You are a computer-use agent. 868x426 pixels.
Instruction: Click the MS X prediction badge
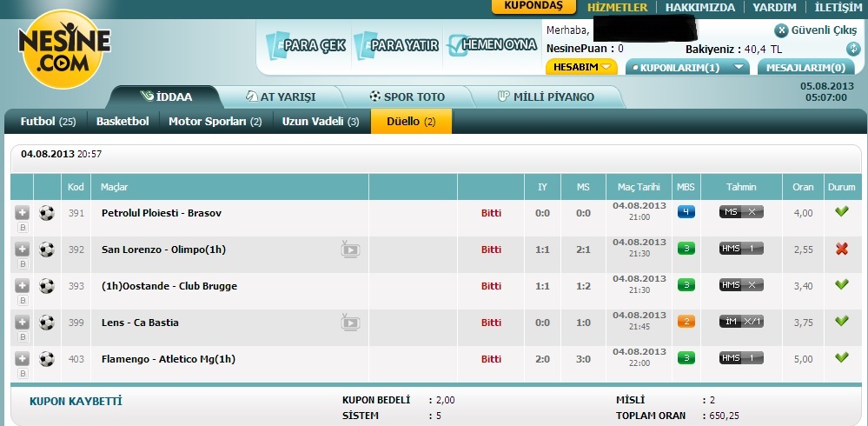pos(741,212)
